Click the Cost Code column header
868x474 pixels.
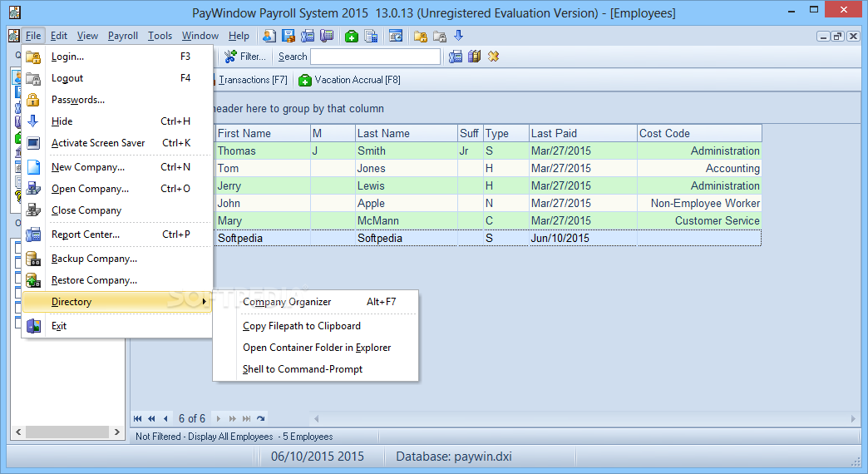coord(700,133)
